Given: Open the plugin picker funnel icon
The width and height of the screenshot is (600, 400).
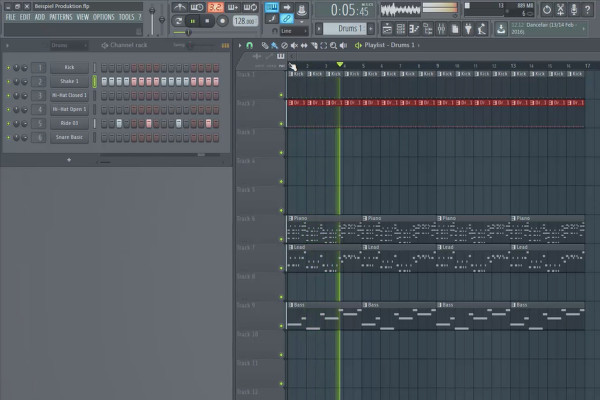Looking at the screenshot, I should click(x=468, y=29).
